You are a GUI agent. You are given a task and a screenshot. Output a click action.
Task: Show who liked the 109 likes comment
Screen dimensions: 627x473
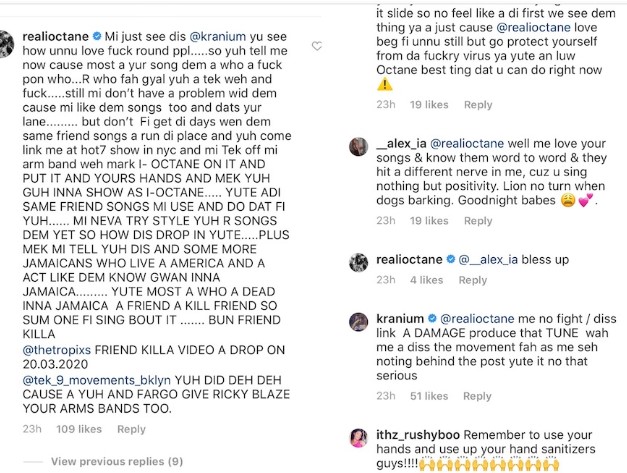pos(80,429)
